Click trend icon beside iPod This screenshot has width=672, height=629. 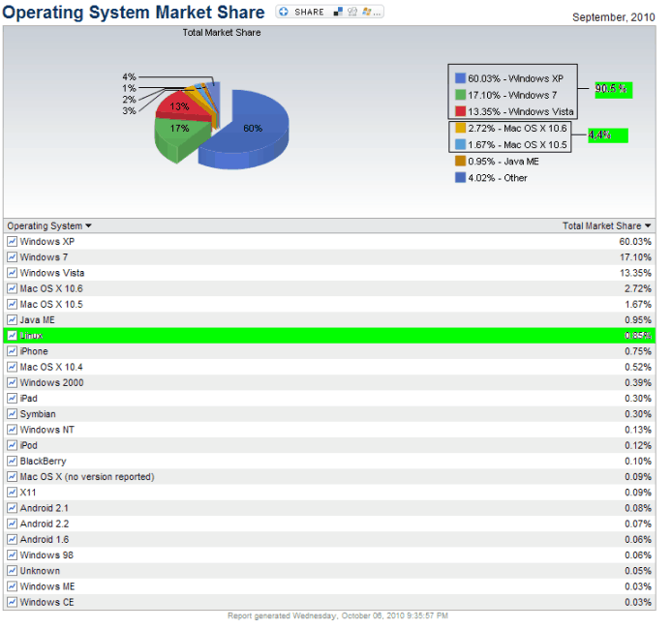(12, 445)
